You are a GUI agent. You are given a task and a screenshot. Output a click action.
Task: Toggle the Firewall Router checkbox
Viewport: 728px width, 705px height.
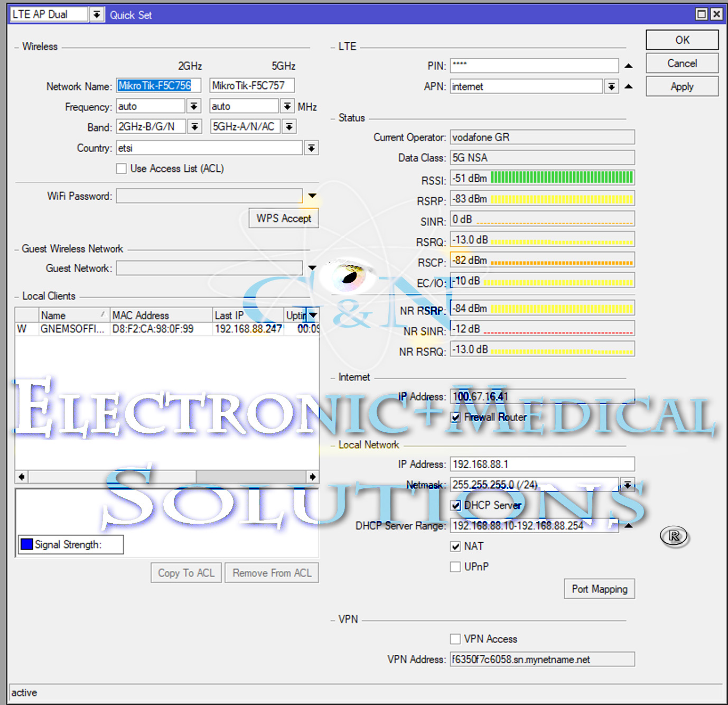click(455, 418)
